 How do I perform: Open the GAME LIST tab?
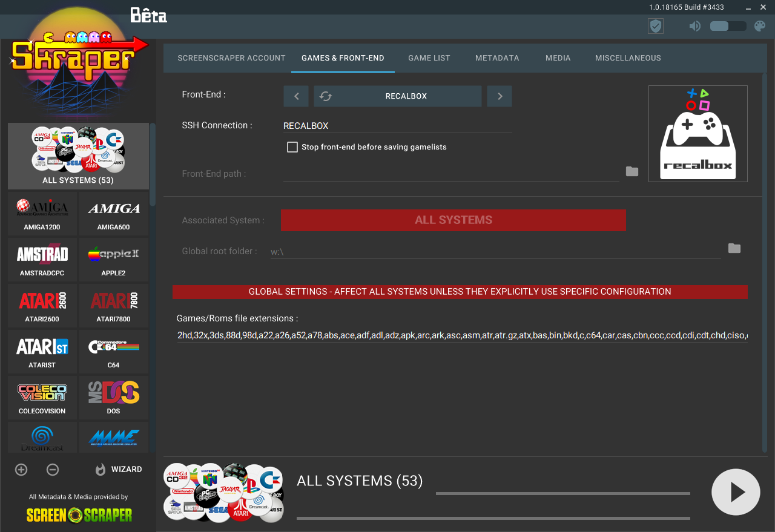(429, 58)
